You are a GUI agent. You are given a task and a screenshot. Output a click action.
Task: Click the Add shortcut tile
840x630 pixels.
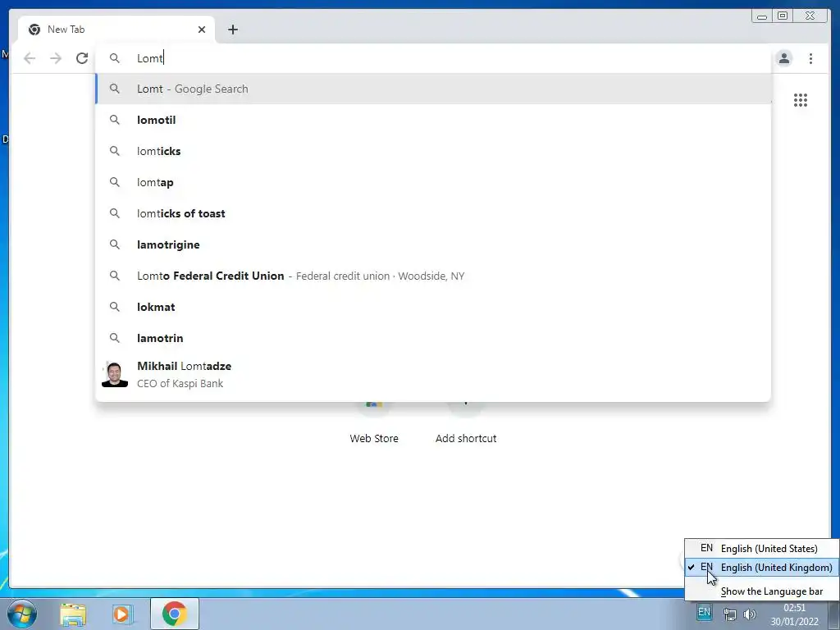(466, 423)
